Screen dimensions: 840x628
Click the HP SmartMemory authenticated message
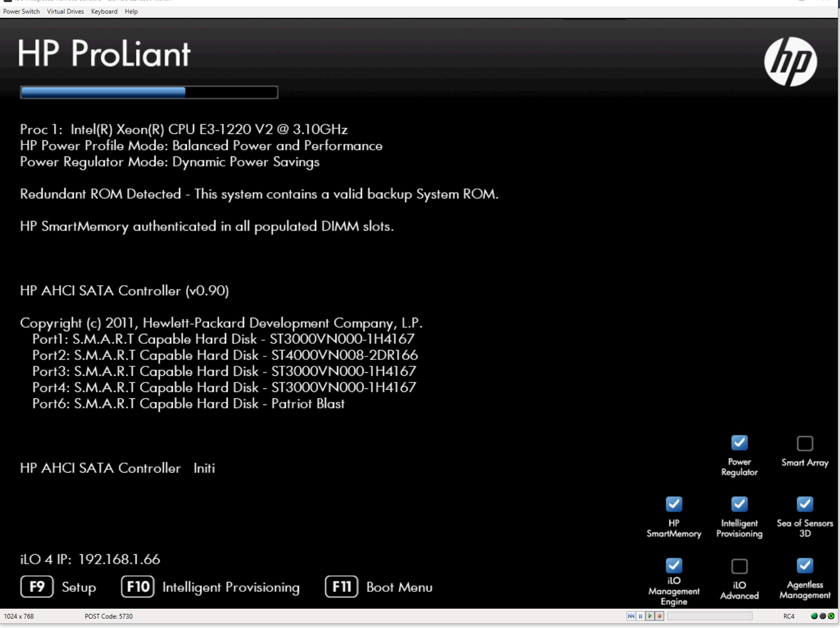[x=207, y=227]
